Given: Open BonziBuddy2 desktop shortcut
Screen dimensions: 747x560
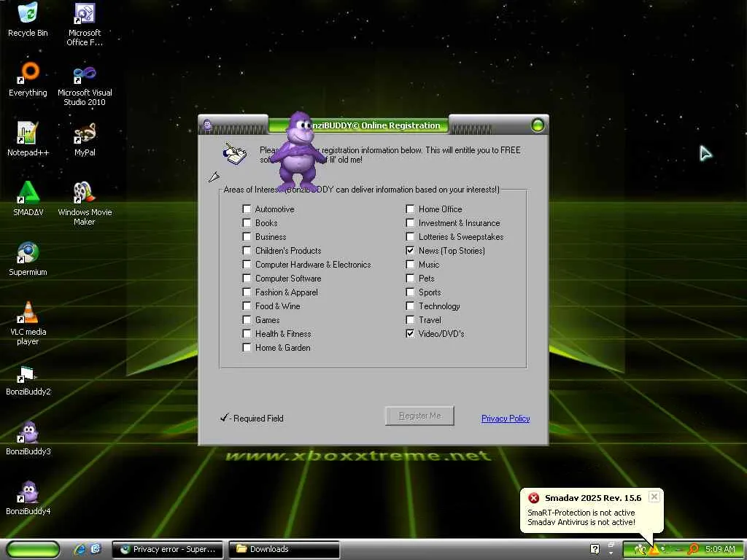Looking at the screenshot, I should (28, 381).
